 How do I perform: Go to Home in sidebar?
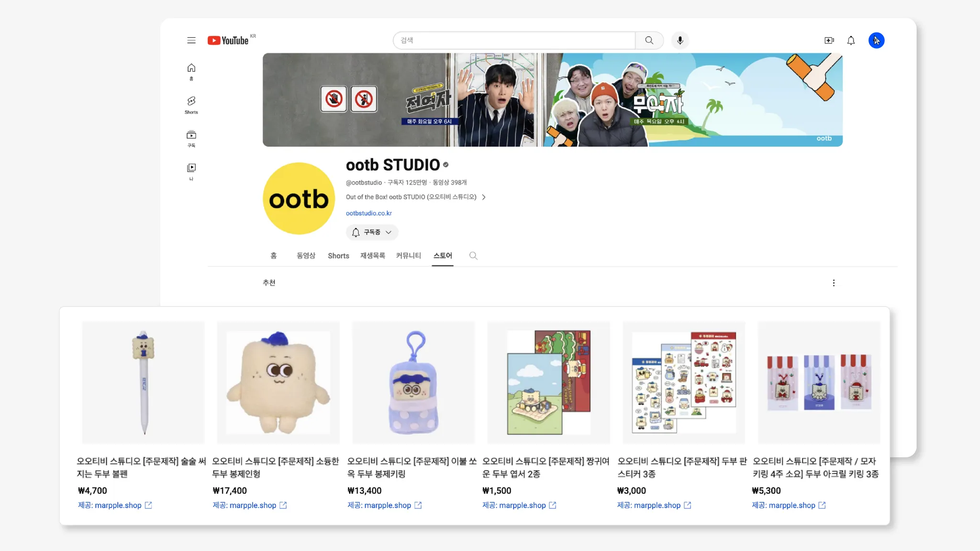[191, 71]
